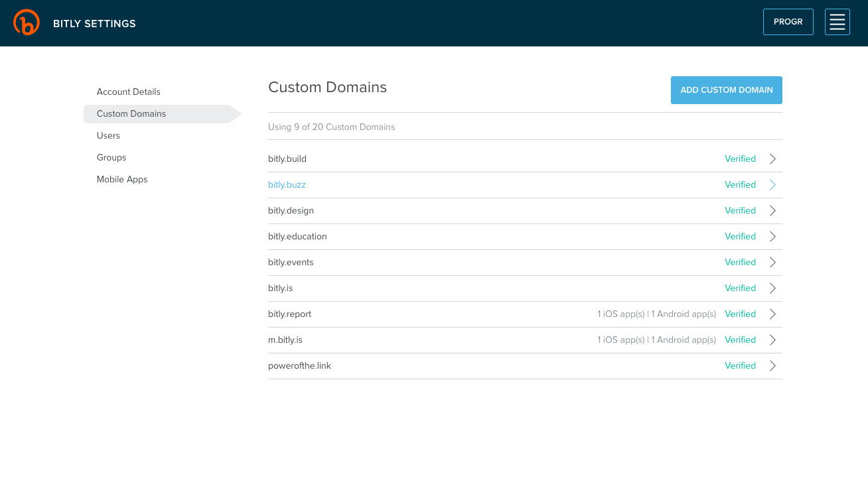Open the hamburger menu icon
The height and width of the screenshot is (502, 868).
[837, 22]
